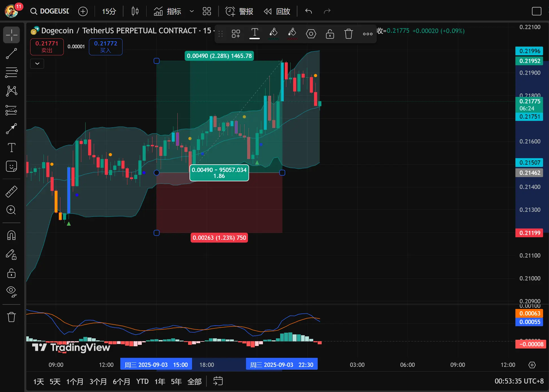
Task: Select the text annotation tool in sidebar
Action: [x=11, y=147]
